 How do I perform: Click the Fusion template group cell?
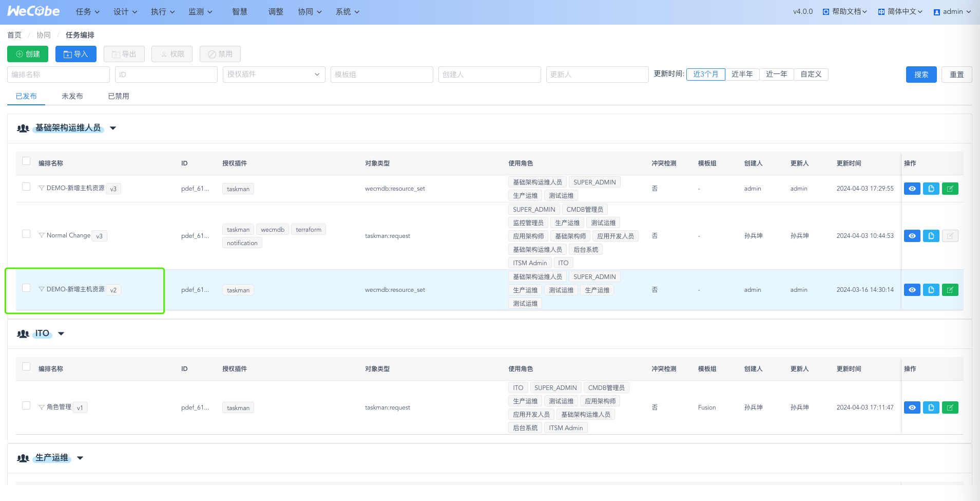[x=707, y=407]
